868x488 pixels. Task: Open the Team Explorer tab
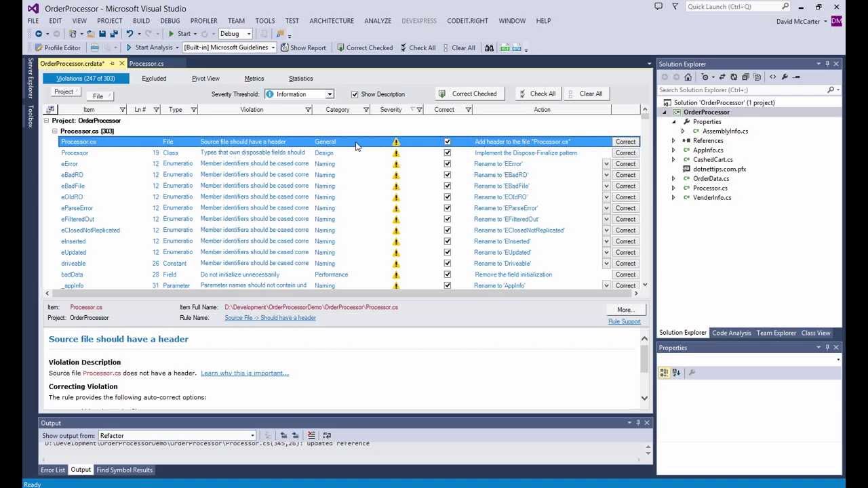pyautogui.click(x=776, y=333)
